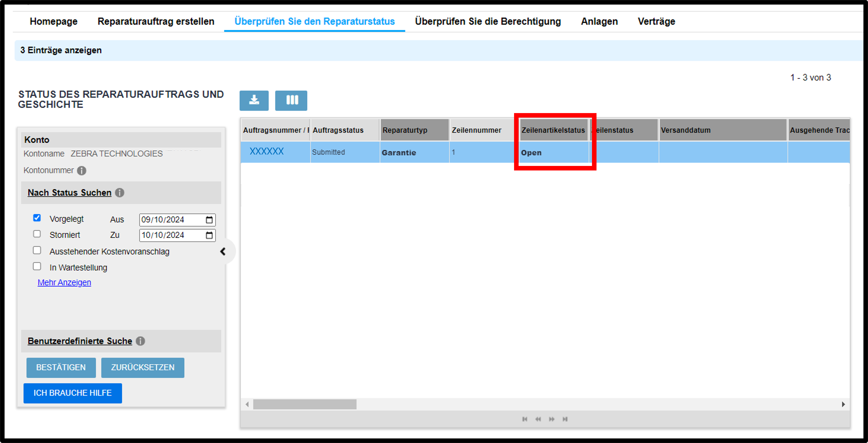Open calendar picker for the Zu date
Screen dimensions: 868x443
[x=209, y=235]
